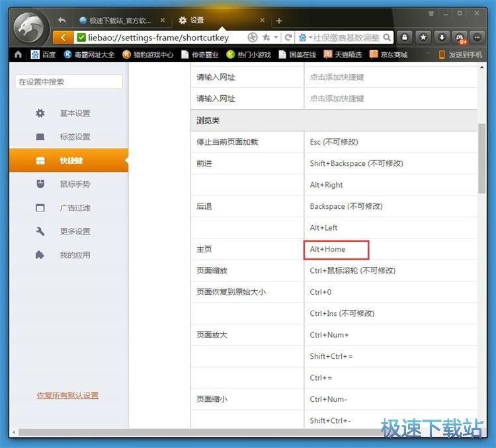This screenshot has width=496, height=448.
Task: Click the green security shield icon in address bar
Action: point(81,38)
